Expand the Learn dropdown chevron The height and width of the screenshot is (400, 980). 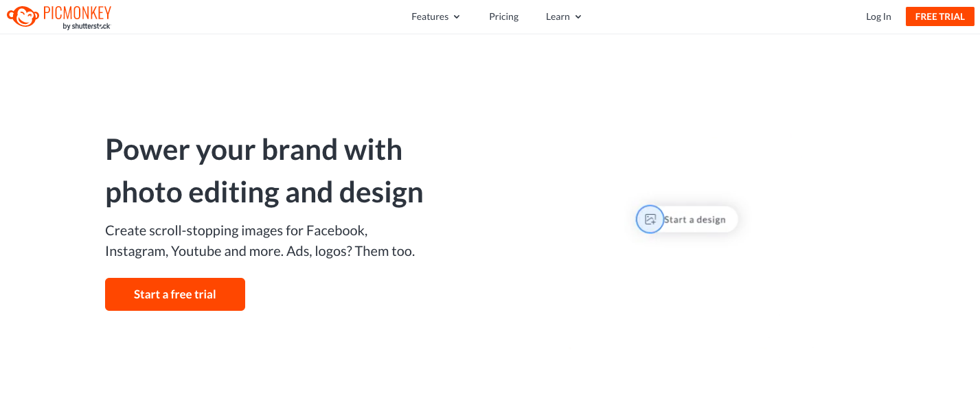[578, 17]
